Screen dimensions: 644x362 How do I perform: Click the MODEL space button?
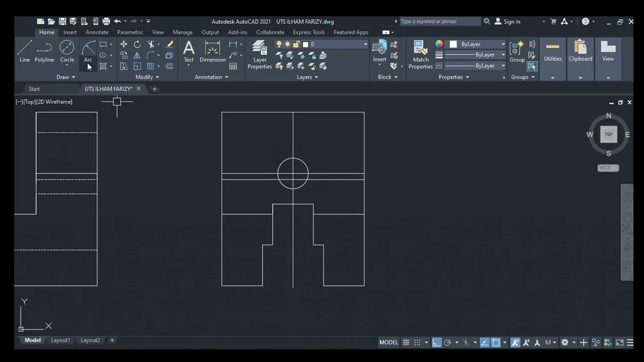click(388, 342)
